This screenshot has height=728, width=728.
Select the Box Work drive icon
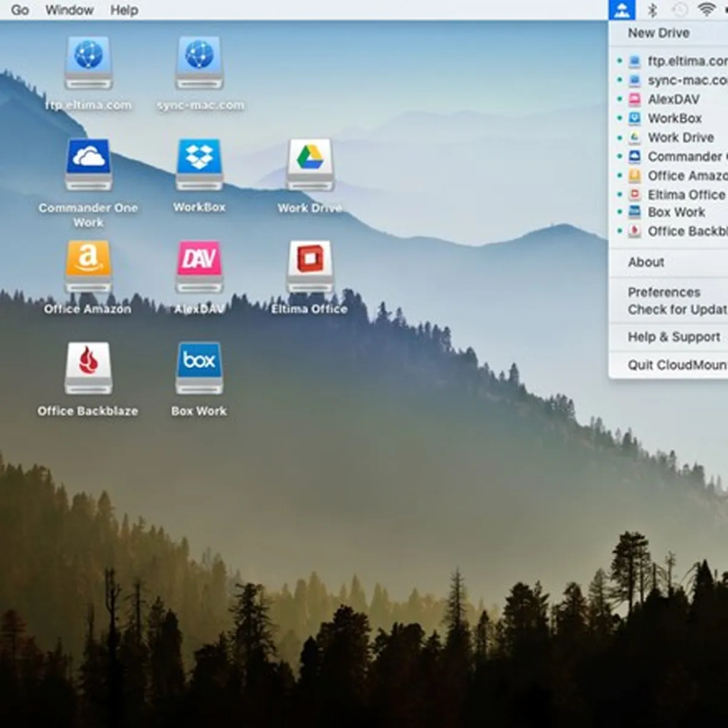(x=200, y=368)
